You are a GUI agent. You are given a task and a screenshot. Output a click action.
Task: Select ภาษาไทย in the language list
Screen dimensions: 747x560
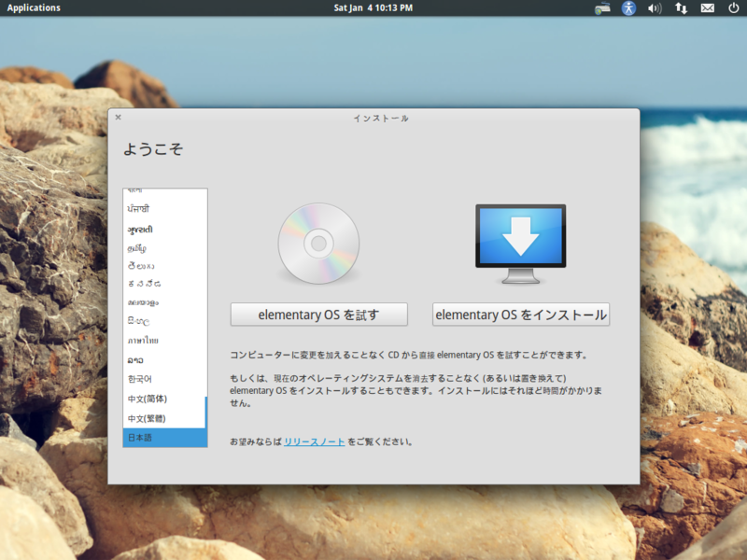[164, 341]
